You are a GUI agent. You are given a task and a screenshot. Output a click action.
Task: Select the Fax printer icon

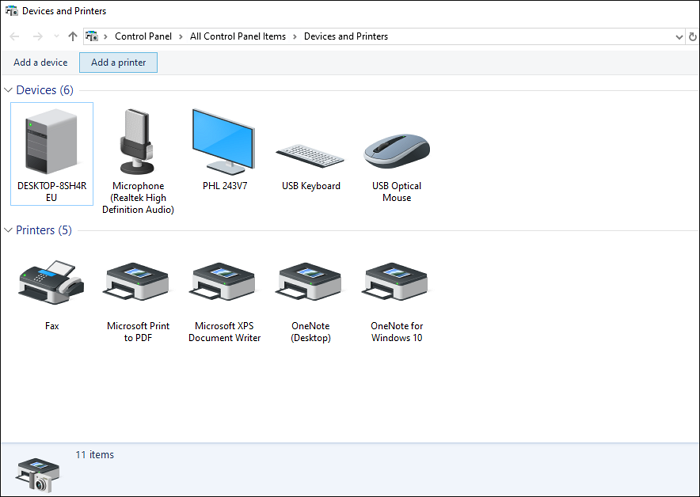click(x=51, y=283)
